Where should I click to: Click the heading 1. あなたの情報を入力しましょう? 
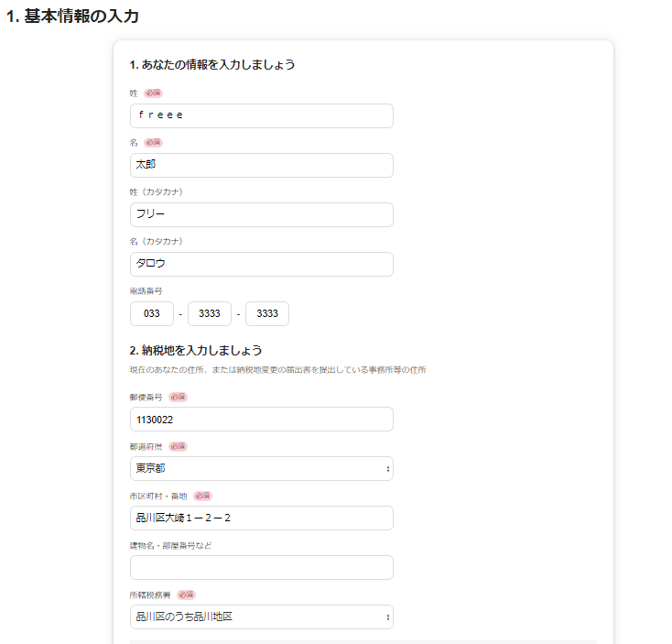(212, 65)
